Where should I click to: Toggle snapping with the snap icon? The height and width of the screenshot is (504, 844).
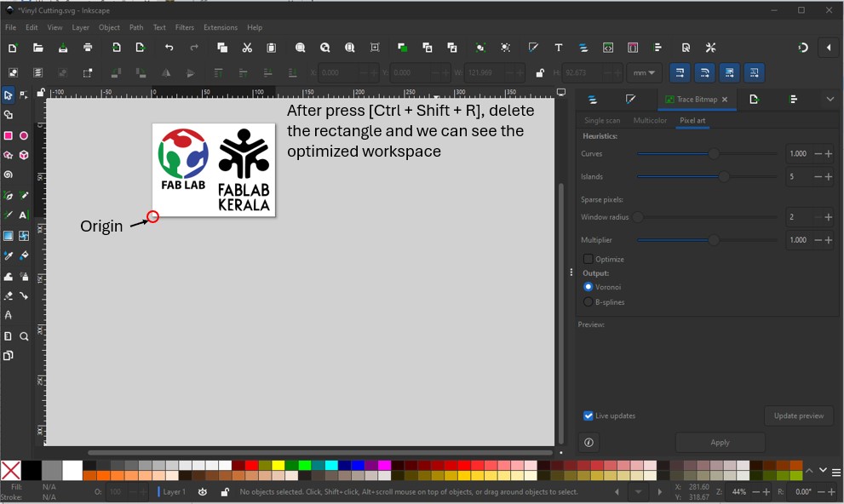click(803, 48)
